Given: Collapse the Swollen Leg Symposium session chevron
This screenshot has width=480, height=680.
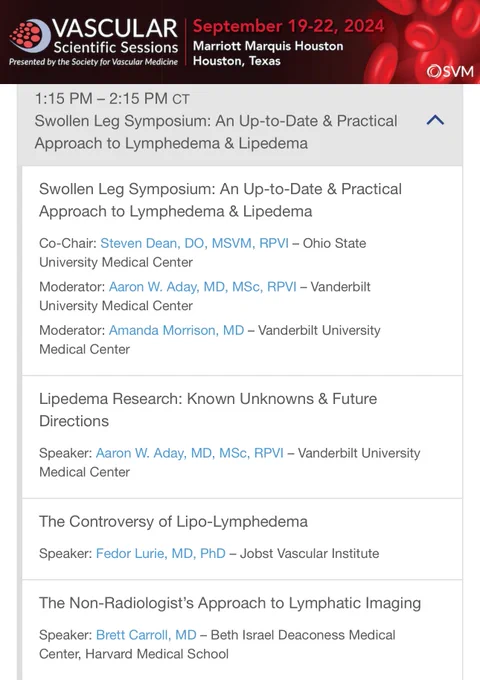Looking at the screenshot, I should (435, 120).
